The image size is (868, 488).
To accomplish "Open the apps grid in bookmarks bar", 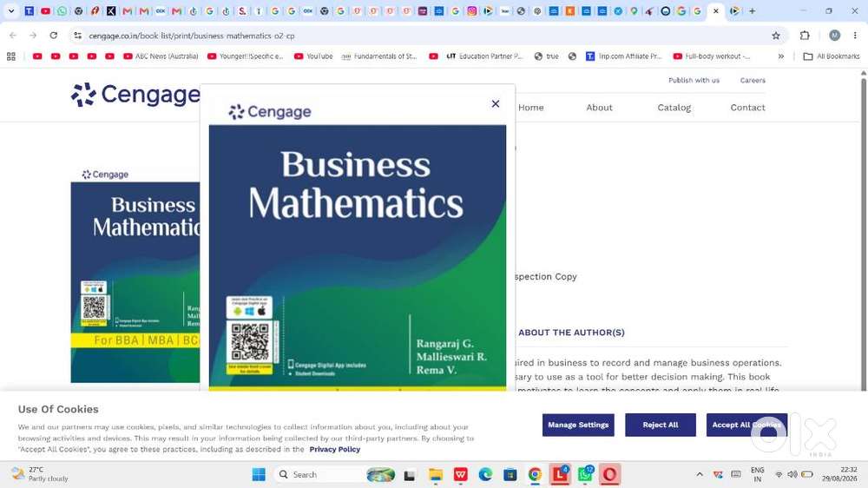I will (10, 56).
